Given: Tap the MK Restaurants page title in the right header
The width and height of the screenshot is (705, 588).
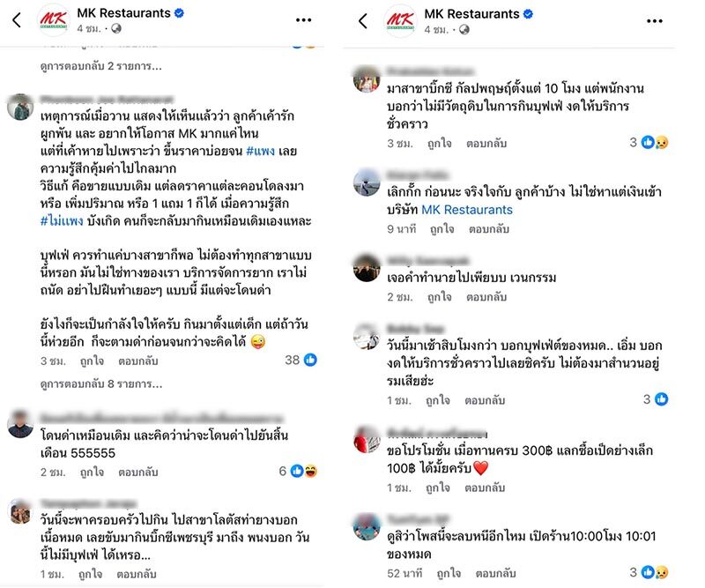Looking at the screenshot, I should [470, 14].
